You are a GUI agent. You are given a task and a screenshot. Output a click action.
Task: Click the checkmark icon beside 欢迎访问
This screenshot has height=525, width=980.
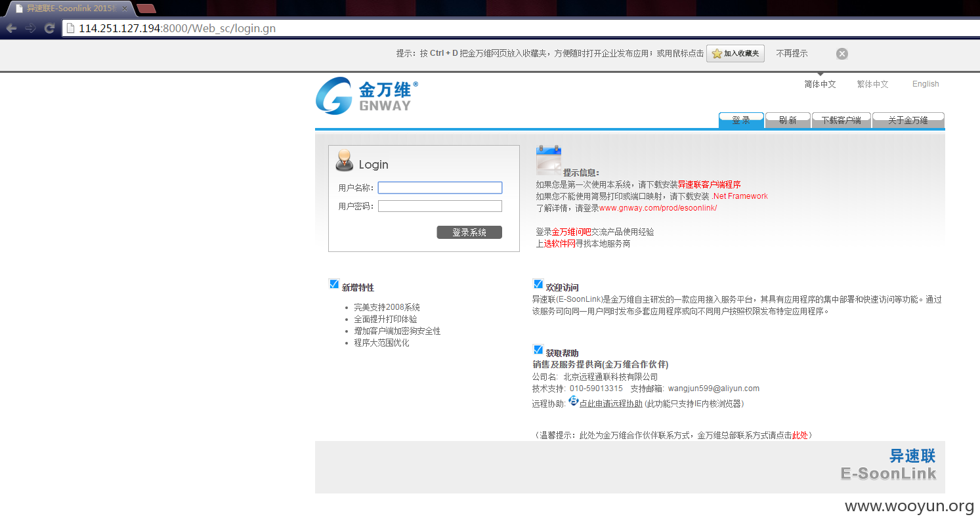(538, 284)
